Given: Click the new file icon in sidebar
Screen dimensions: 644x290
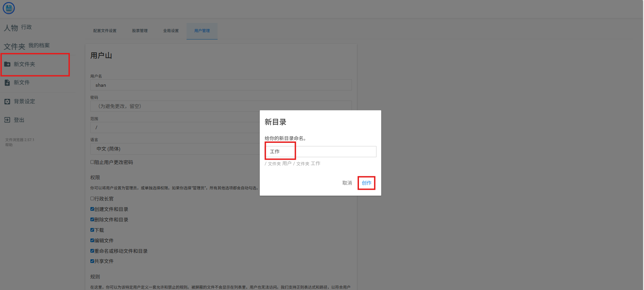Looking at the screenshot, I should [x=7, y=83].
